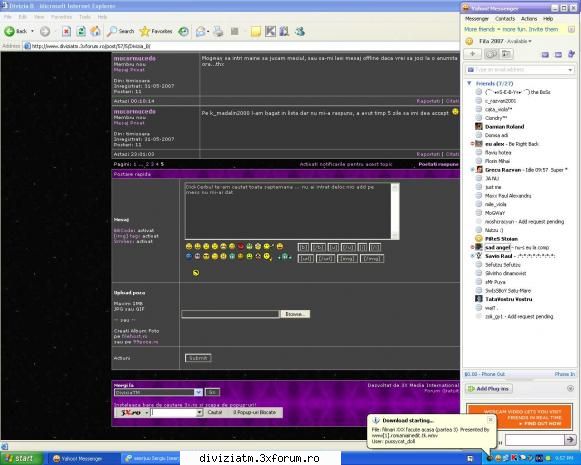Click the [img] BBCode button
581x465 pixels.
pyautogui.click(x=347, y=258)
